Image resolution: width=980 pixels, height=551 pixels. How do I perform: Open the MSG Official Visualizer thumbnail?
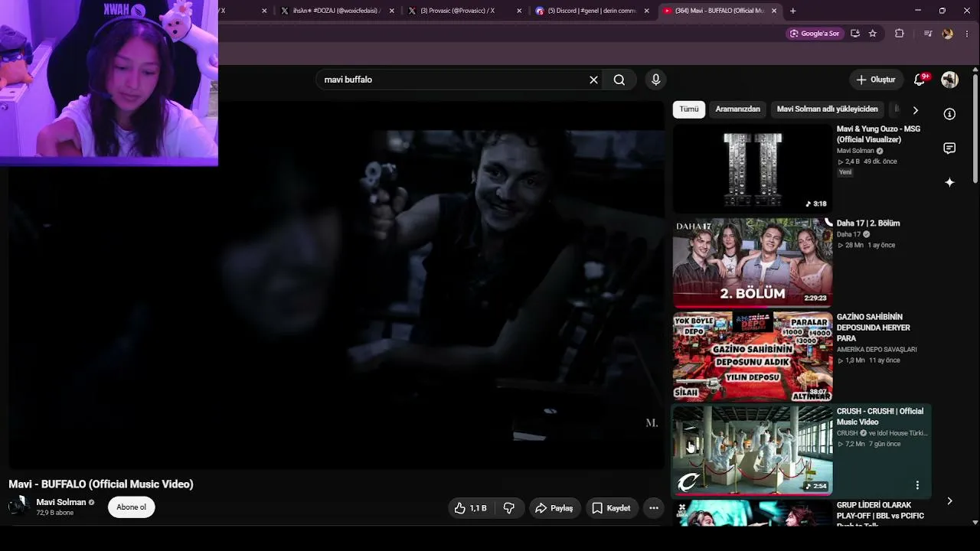coord(753,168)
